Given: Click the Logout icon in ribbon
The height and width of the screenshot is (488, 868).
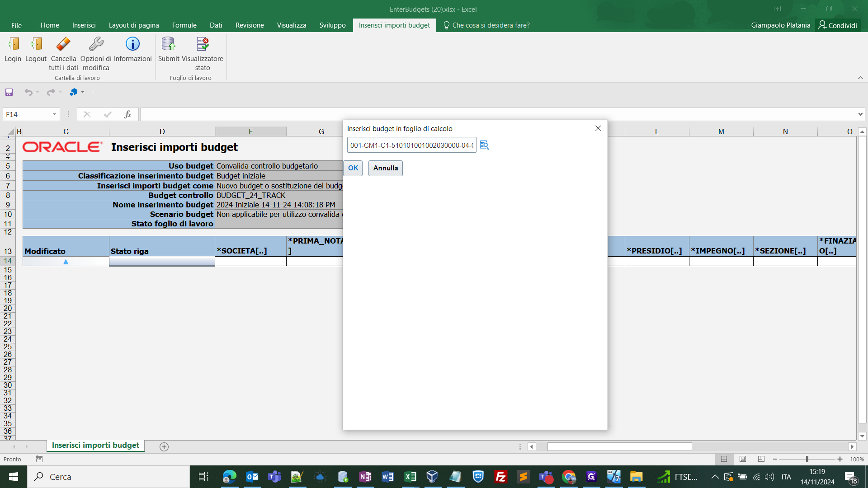Looking at the screenshot, I should click(36, 44).
